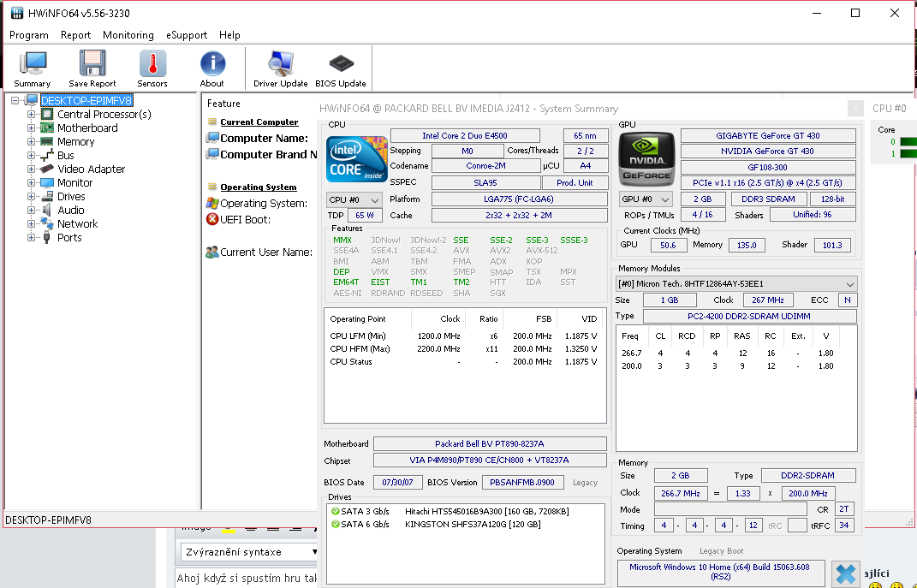Click the Operating System Windows flag icon
This screenshot has height=588, width=917.
[x=211, y=204]
